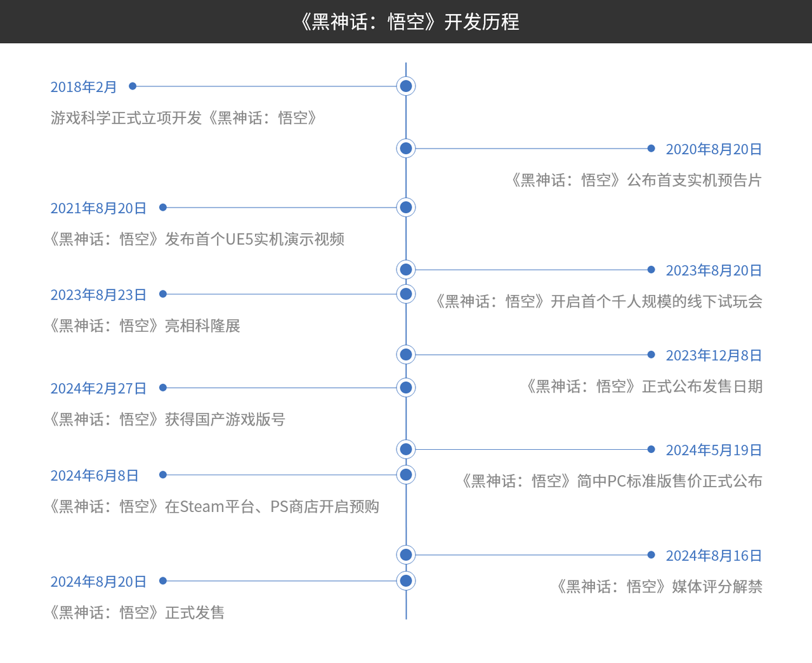Click the 2018年2月 date label
Image resolution: width=812 pixels, height=663 pixels.
(x=84, y=87)
